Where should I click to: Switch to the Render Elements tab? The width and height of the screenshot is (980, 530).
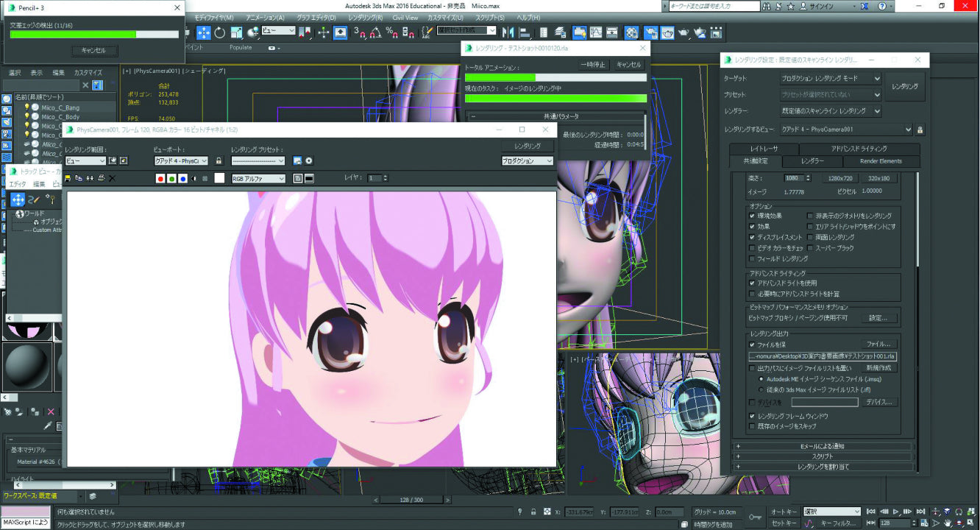coord(881,161)
